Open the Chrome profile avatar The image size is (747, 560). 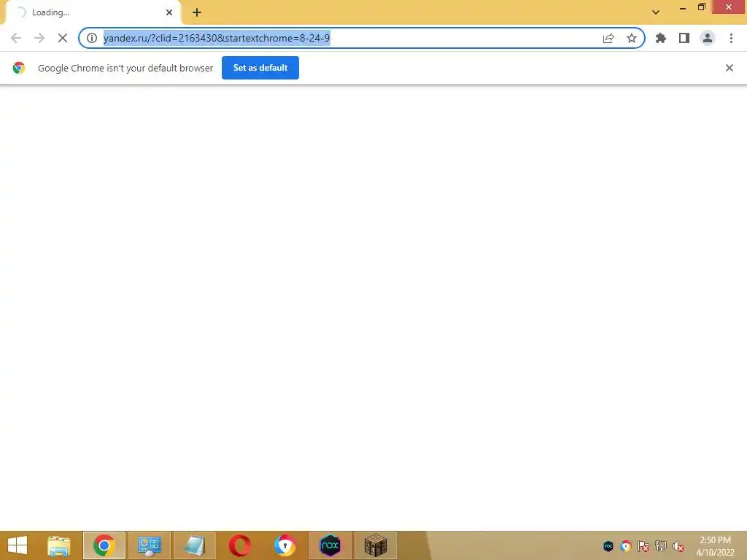708,38
